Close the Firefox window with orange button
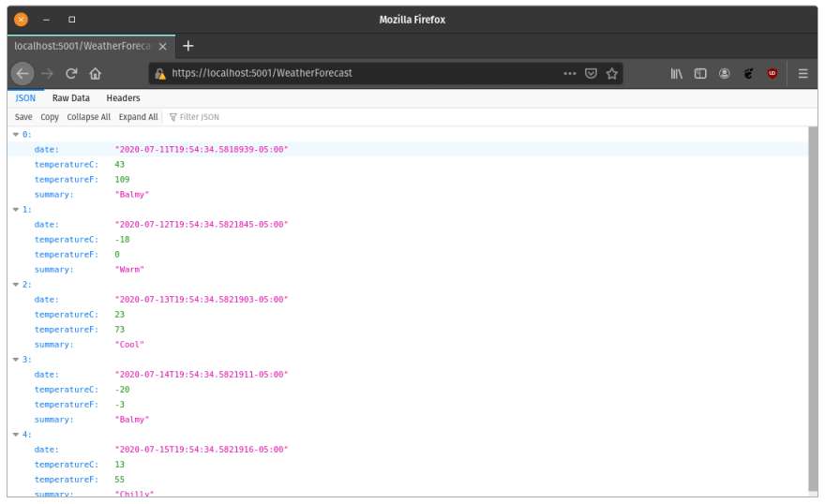Viewport: 825px width, 504px height. (x=21, y=20)
